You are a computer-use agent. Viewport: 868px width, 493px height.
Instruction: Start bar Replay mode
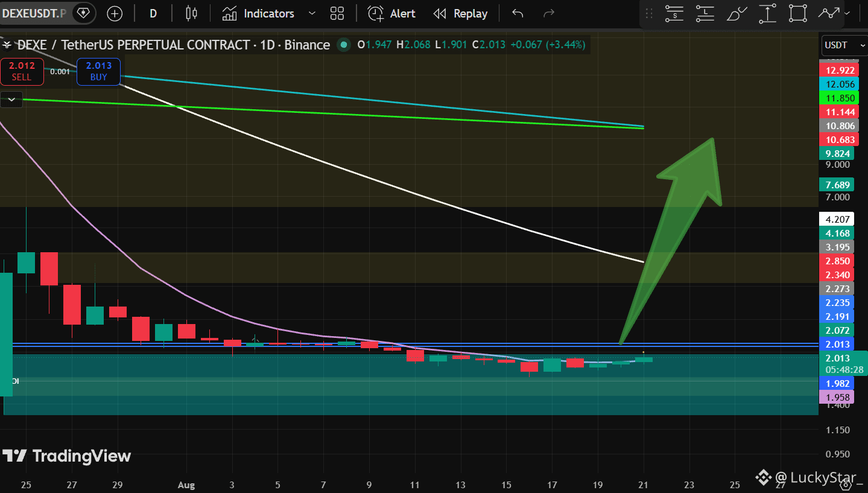[x=461, y=13]
